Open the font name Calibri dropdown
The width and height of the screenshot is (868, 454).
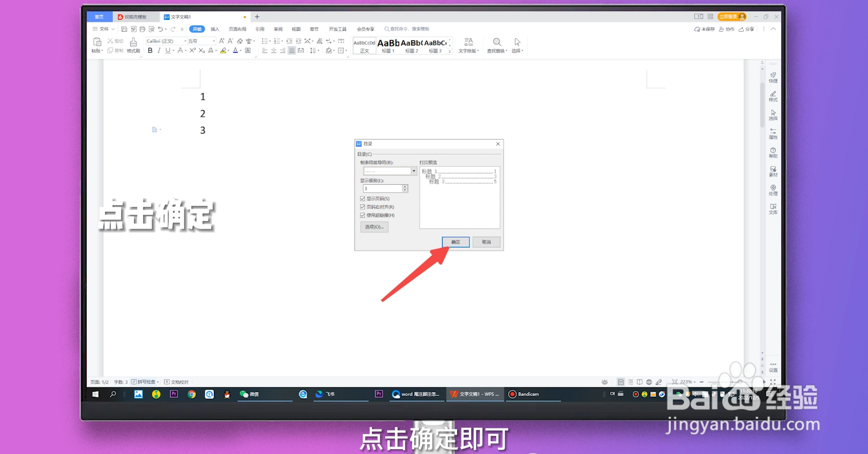pyautogui.click(x=185, y=41)
